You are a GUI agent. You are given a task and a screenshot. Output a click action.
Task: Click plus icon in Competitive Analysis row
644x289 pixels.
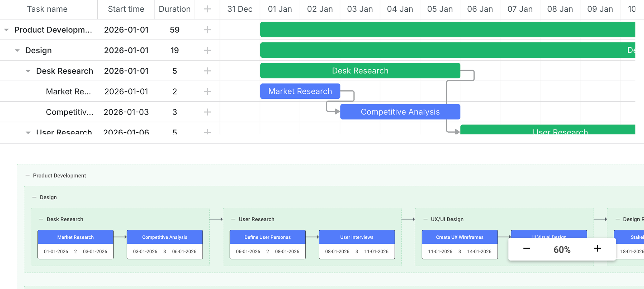coord(207,112)
